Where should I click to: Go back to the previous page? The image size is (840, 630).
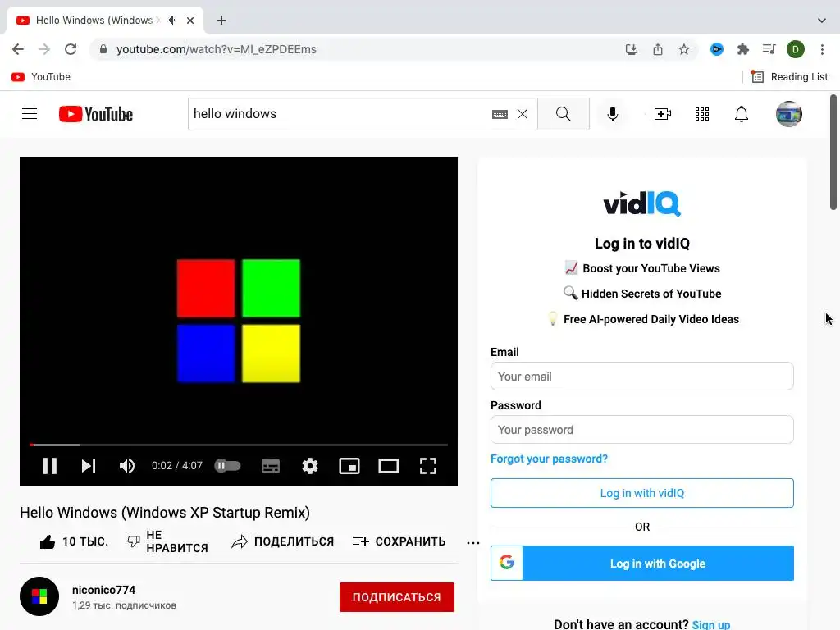(18, 49)
